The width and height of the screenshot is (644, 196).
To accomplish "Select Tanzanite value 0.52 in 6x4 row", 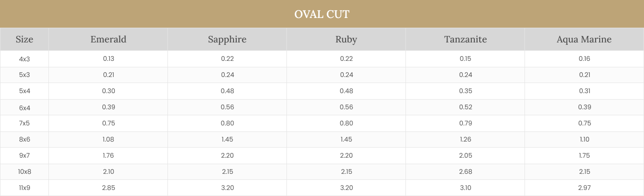I will [465, 107].
